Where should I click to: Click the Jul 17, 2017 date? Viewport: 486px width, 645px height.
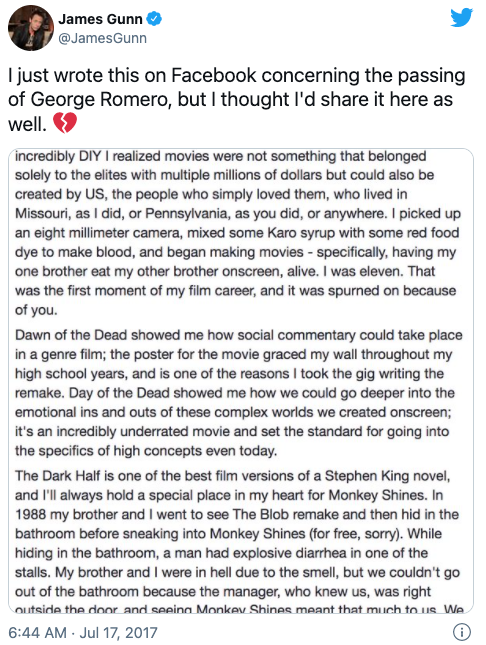[119, 632]
